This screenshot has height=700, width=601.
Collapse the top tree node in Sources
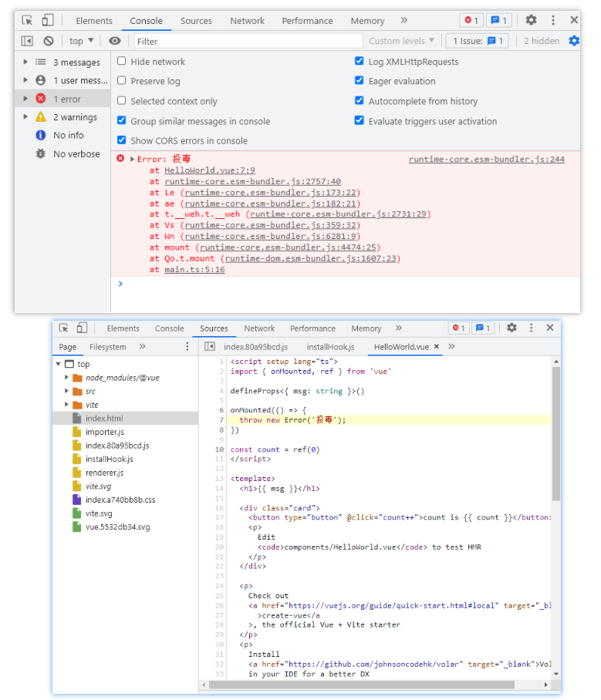(58, 364)
